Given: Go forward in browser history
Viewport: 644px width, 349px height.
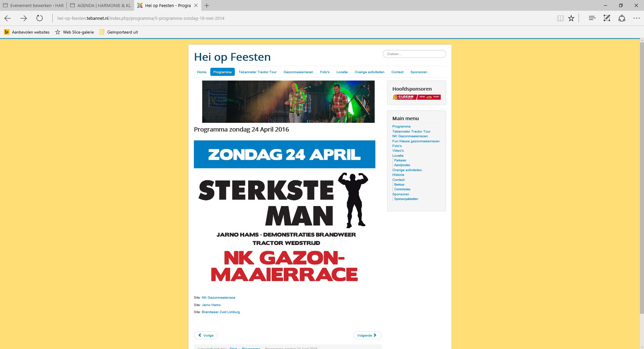Looking at the screenshot, I should coord(23,18).
